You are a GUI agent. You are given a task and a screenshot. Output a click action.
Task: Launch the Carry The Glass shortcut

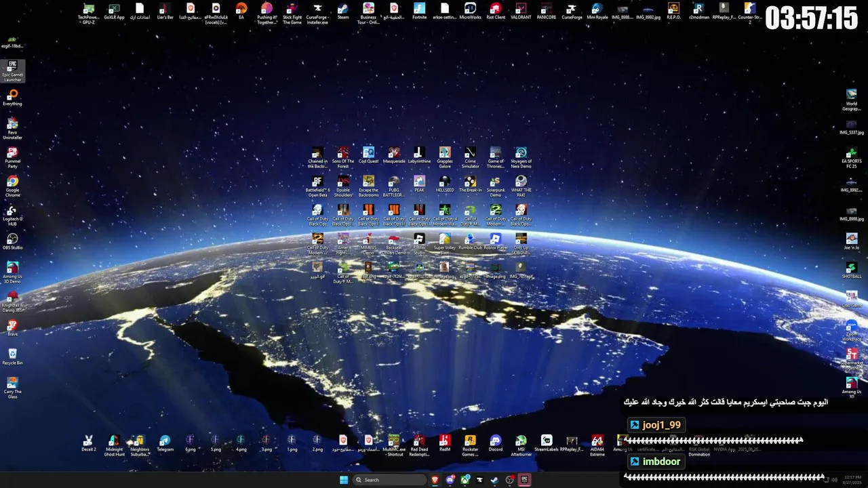point(12,388)
